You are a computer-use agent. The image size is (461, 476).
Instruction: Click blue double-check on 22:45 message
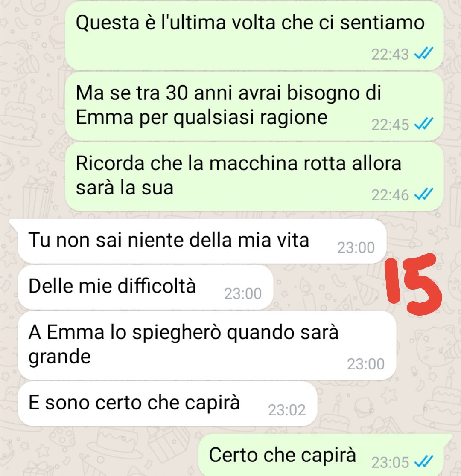(424, 124)
